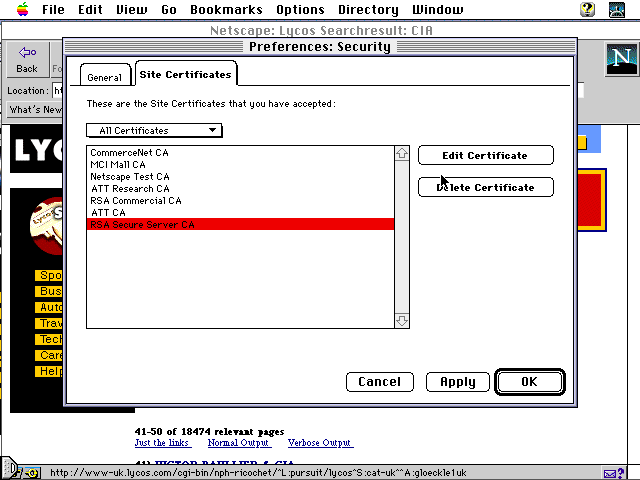
Task: Open the Normal Output link
Action: pos(239,443)
